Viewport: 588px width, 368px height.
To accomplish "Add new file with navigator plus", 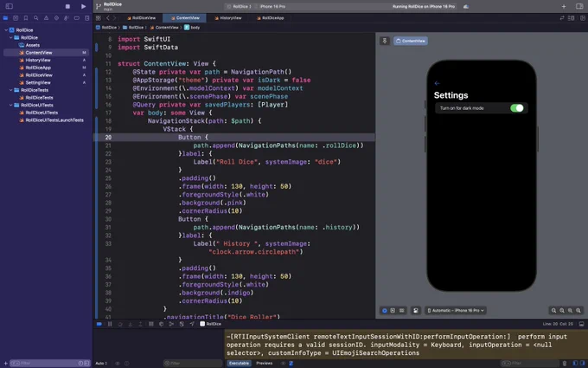I will (x=5, y=363).
